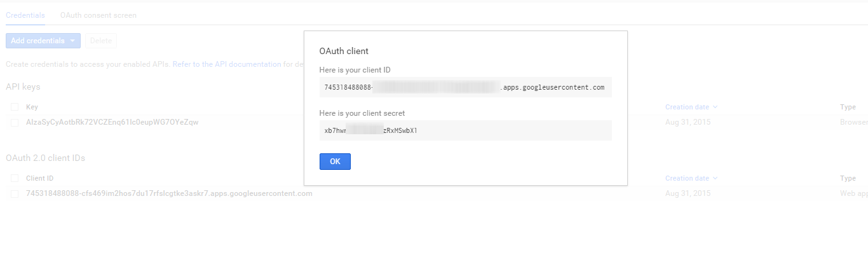Tick the select-all checkbox beside Client ID header
Image resolution: width=868 pixels, height=278 pixels.
(15, 179)
